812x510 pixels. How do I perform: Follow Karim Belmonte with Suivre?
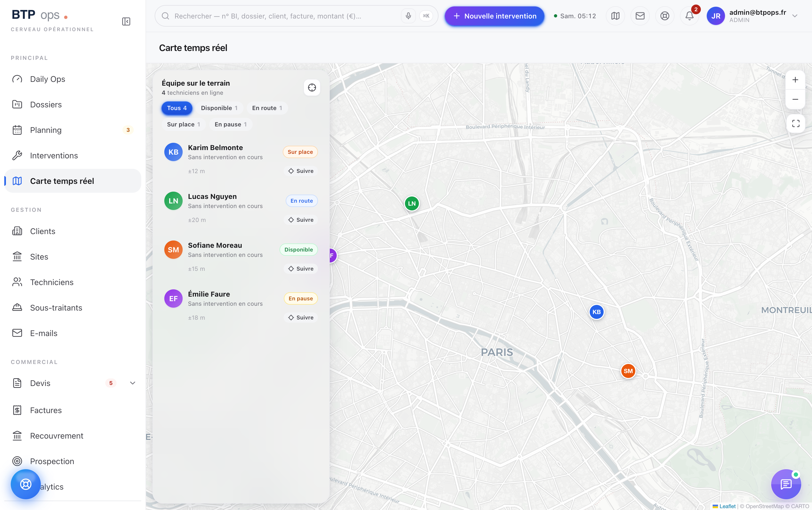pyautogui.click(x=301, y=171)
